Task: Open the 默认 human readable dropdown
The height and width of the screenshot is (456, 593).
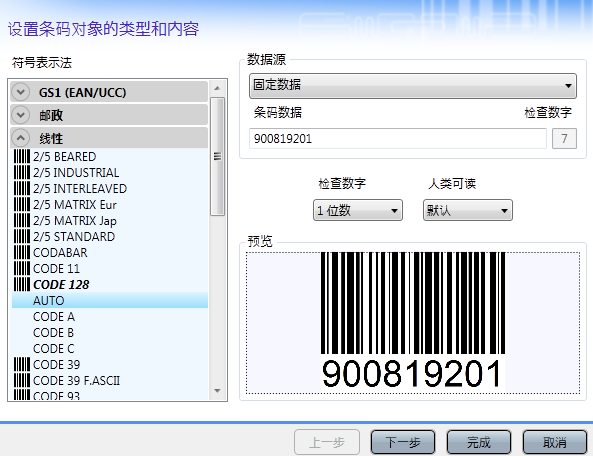Action: 467,210
